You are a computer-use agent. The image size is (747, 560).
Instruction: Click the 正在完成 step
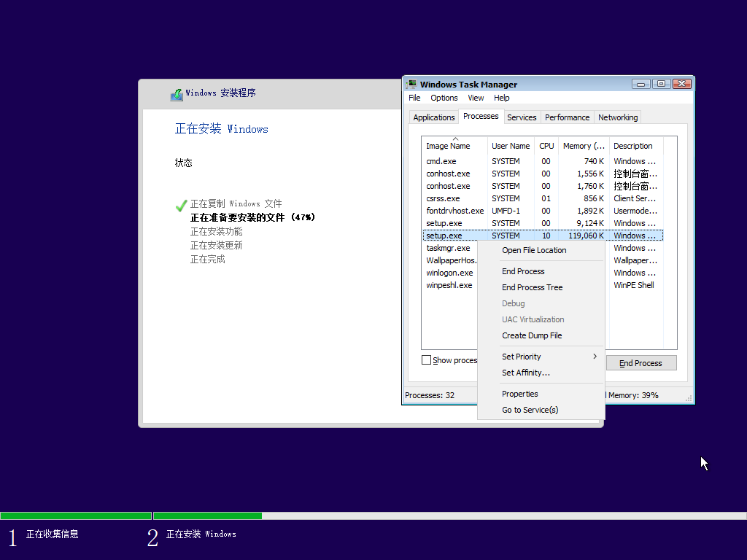pos(208,259)
